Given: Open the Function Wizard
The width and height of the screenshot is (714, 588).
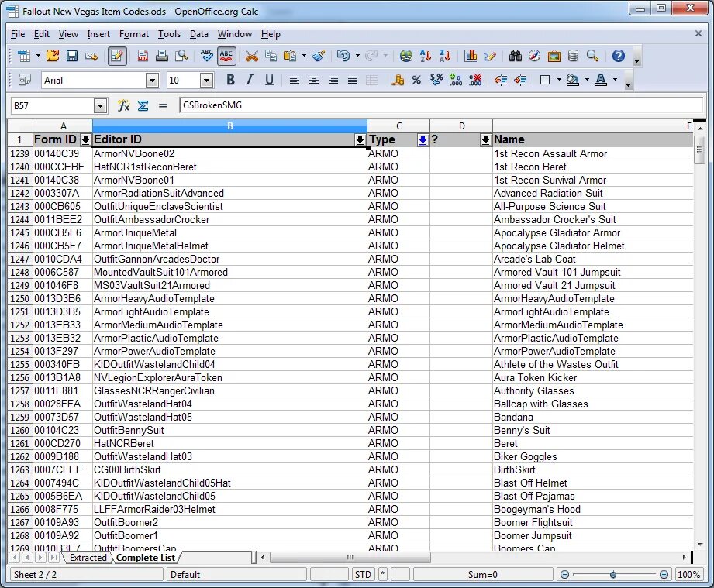Looking at the screenshot, I should coord(123,105).
